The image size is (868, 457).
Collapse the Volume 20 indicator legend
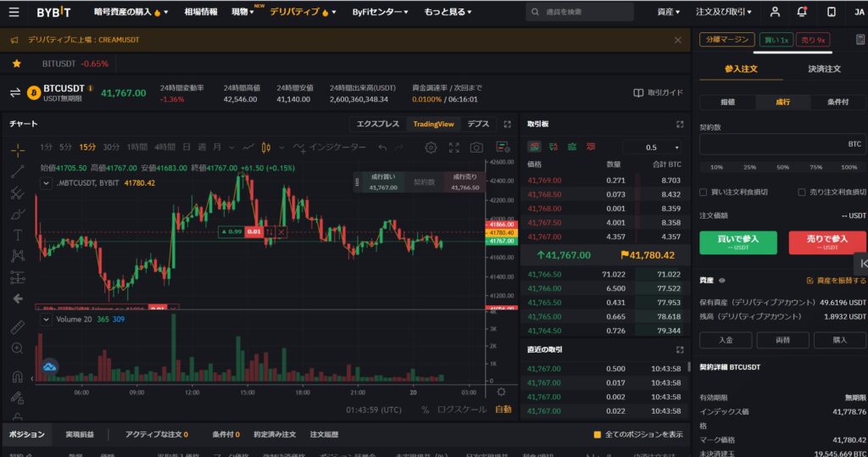click(46, 320)
